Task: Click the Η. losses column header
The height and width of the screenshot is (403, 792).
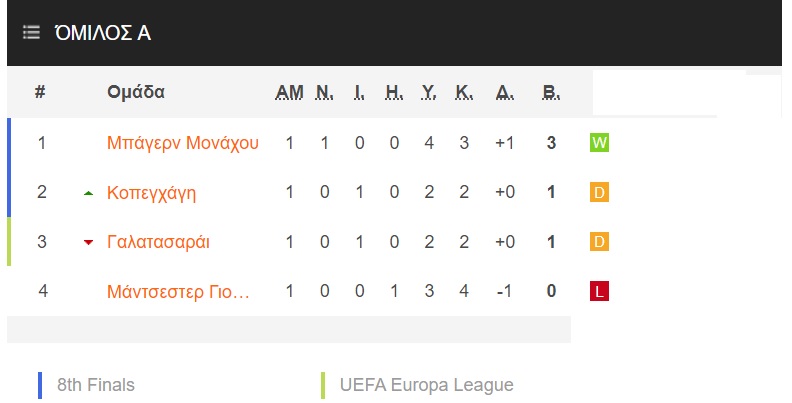Action: [x=394, y=92]
